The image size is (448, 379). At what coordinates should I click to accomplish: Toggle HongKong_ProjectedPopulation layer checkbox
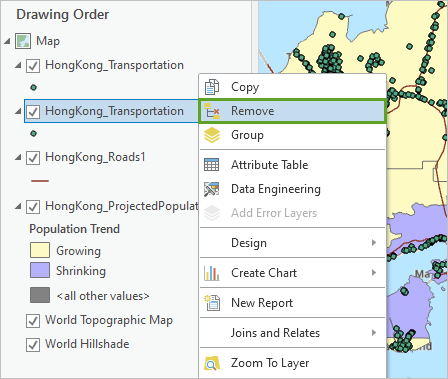click(33, 207)
